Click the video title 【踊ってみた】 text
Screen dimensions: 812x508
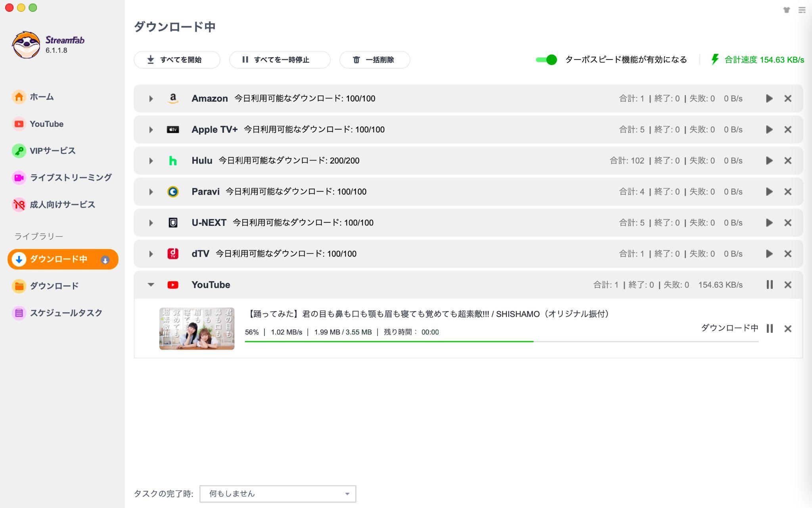[429, 314]
